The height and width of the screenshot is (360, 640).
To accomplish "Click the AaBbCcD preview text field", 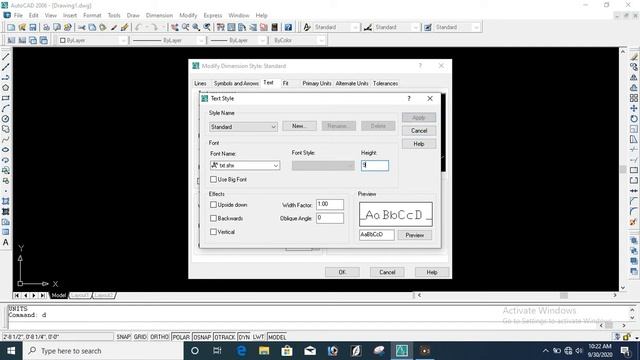I will click(x=376, y=235).
